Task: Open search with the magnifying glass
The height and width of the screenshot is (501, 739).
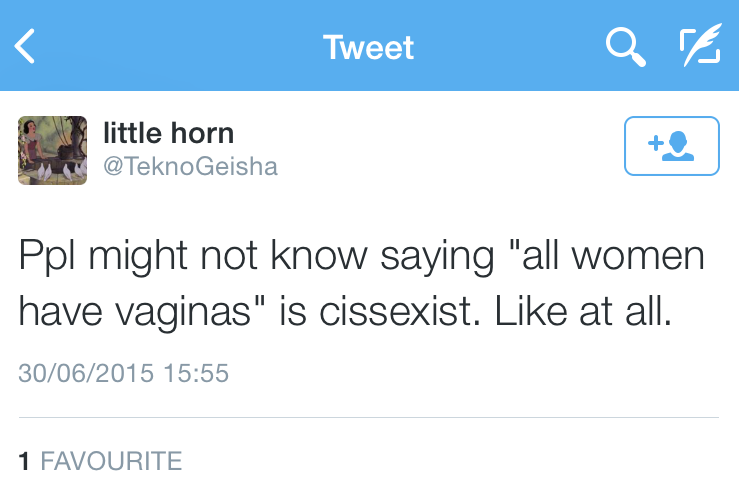Action: click(625, 46)
